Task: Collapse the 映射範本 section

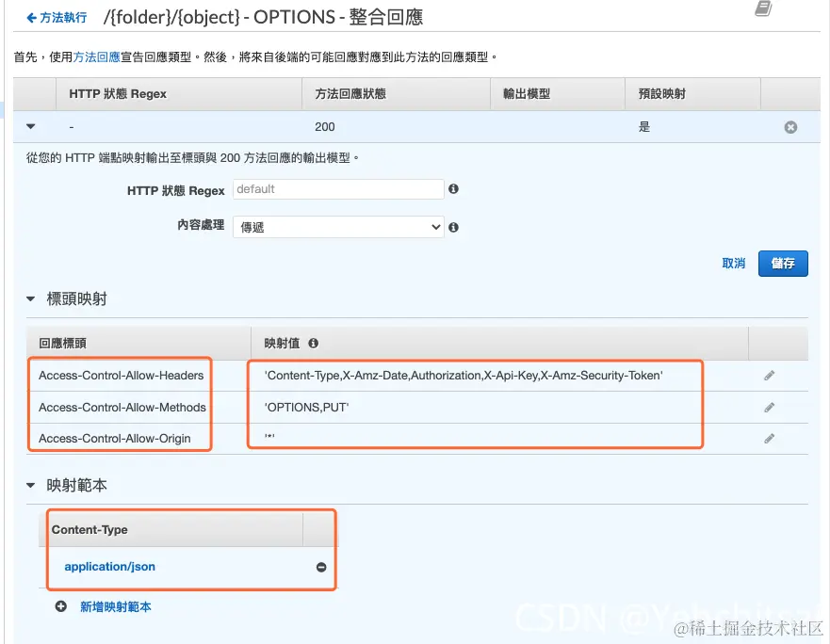Action: click(x=31, y=485)
